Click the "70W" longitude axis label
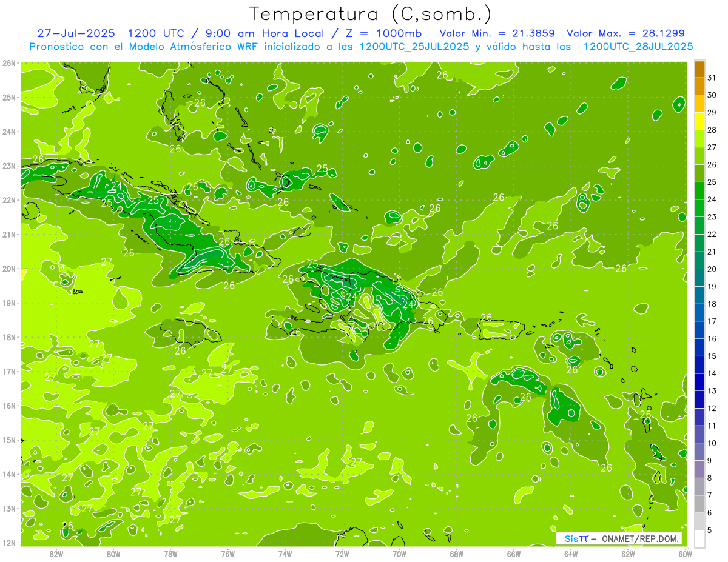 (399, 554)
